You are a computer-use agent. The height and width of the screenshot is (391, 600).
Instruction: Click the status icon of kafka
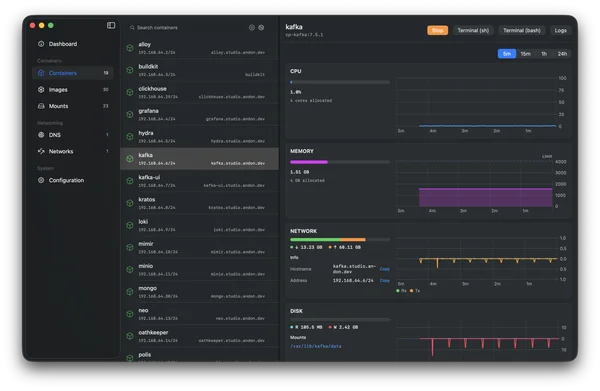coord(130,159)
